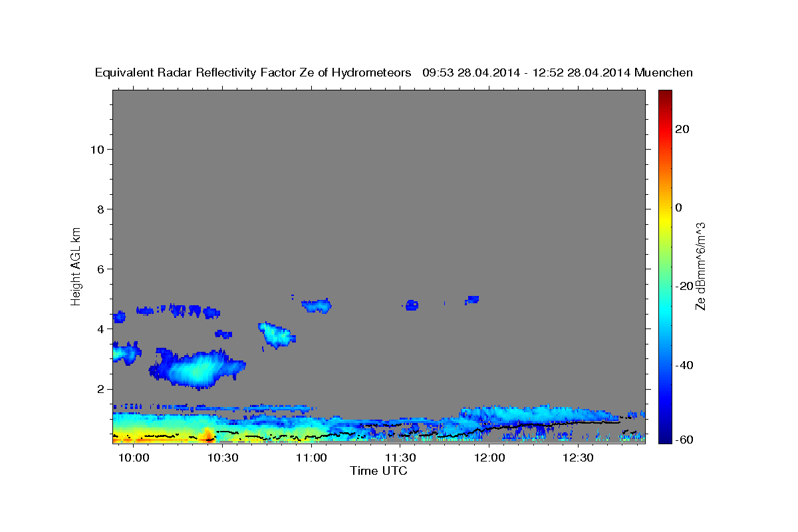Click the '11:00' time tick label
The width and height of the screenshot is (798, 532).
[x=311, y=458]
